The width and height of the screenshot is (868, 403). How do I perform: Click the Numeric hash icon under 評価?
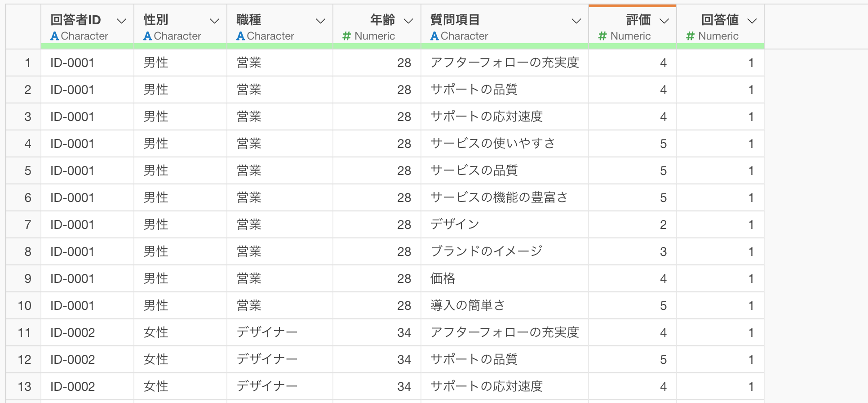tap(602, 36)
